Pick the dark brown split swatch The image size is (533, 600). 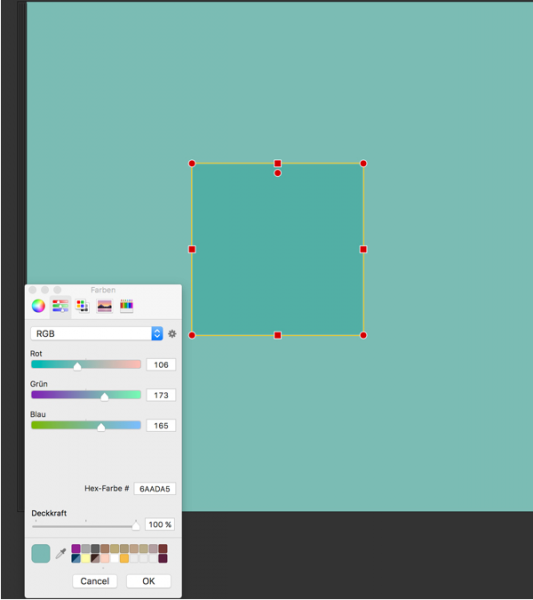click(95, 558)
